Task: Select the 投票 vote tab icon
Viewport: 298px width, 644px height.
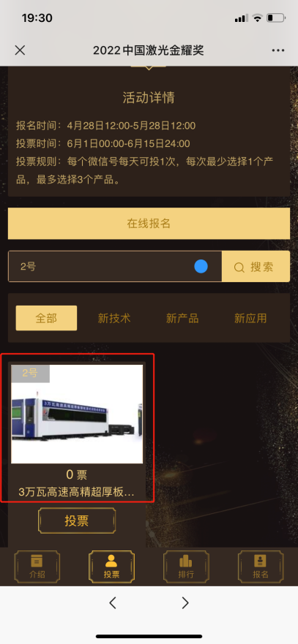Action: point(111,567)
